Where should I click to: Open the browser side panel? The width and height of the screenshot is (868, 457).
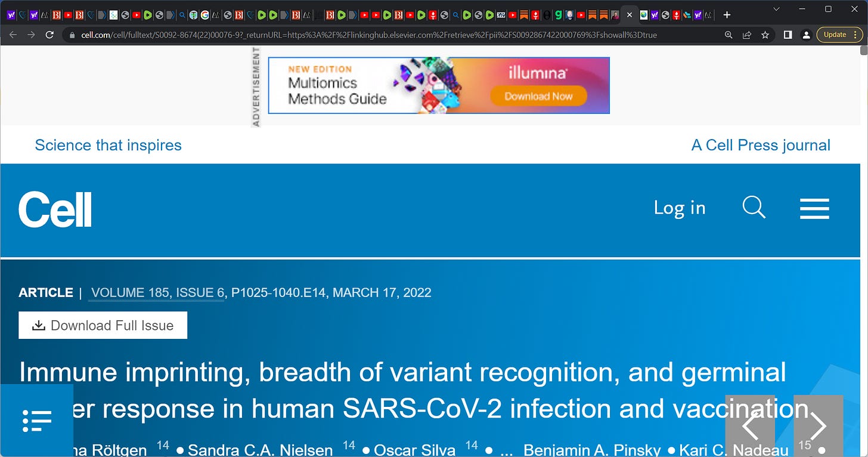[x=788, y=35]
